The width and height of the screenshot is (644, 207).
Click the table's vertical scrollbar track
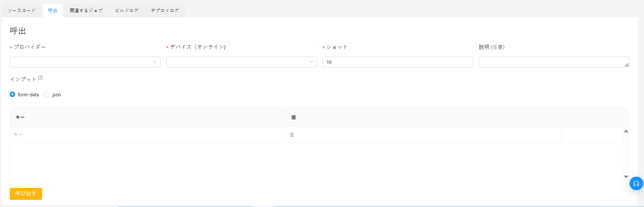pyautogui.click(x=626, y=154)
